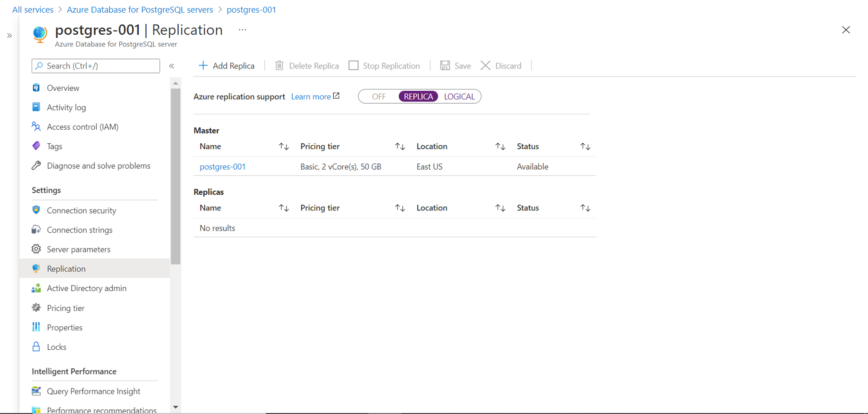The image size is (868, 414).
Task: Sort Replicas table by Name
Action: point(284,208)
